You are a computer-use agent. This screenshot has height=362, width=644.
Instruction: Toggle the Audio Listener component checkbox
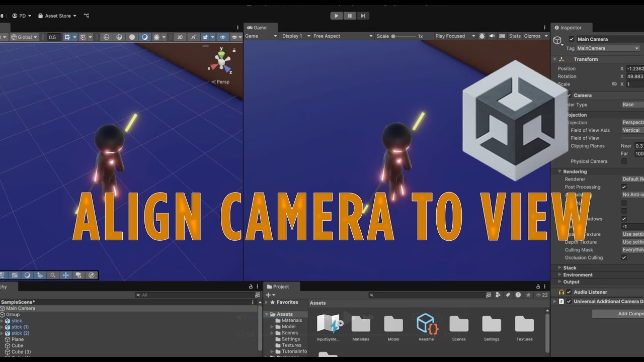[569, 292]
